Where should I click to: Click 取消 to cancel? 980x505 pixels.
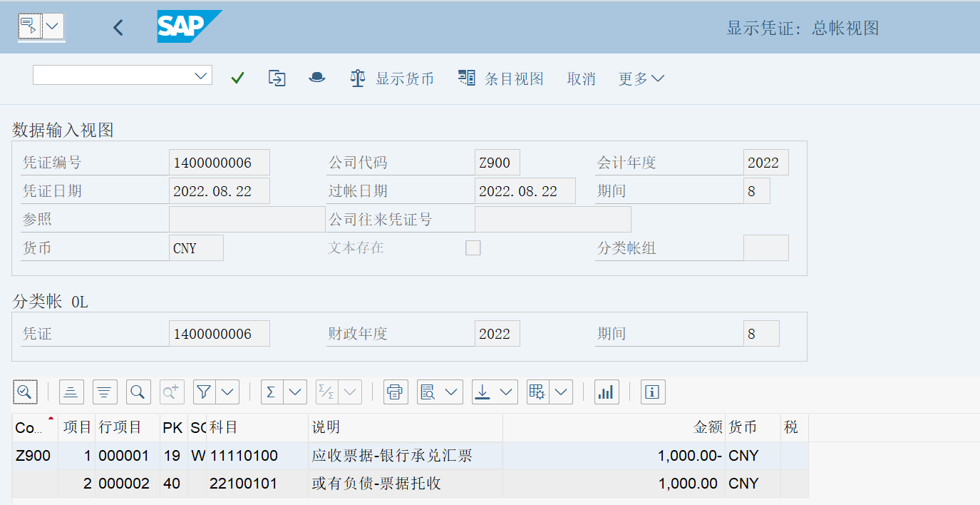581,78
